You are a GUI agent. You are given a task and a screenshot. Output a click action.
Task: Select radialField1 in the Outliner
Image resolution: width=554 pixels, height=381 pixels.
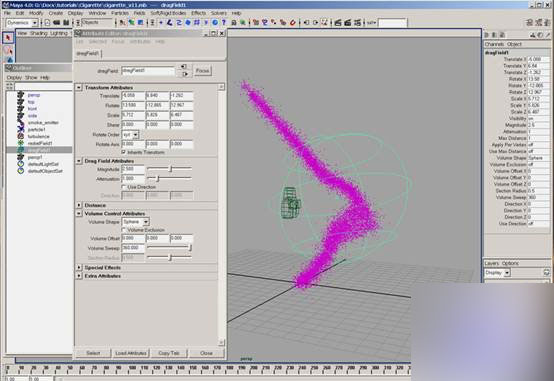coord(40,143)
